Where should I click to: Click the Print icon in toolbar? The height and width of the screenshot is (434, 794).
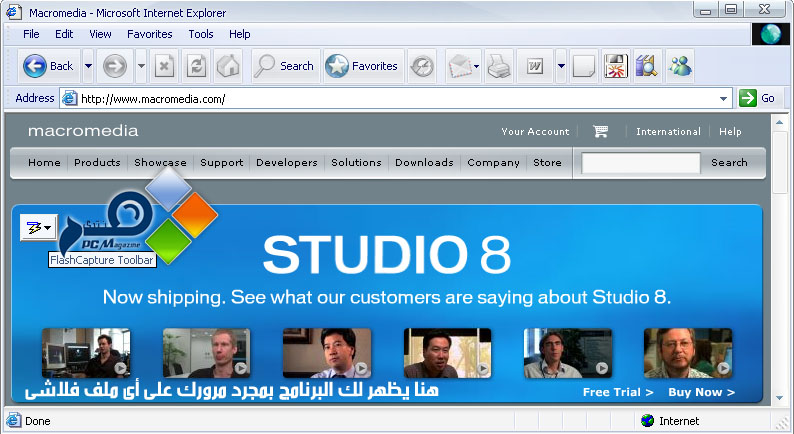499,66
